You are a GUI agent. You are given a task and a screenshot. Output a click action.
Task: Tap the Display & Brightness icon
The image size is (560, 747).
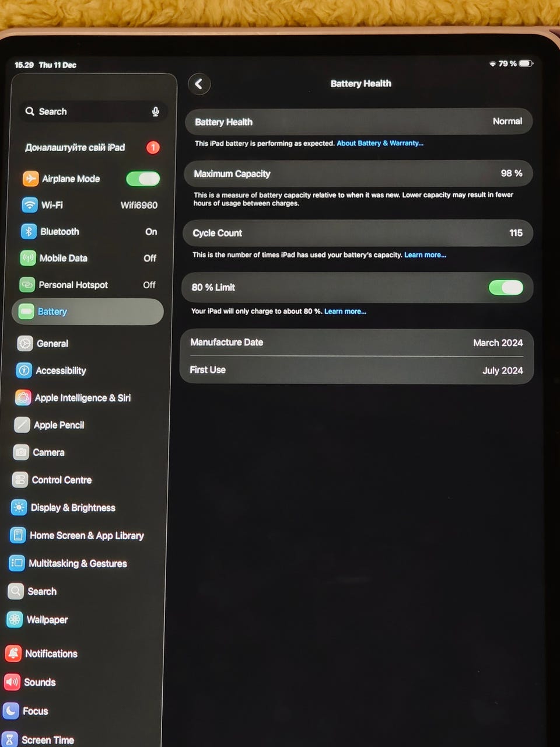coord(19,507)
